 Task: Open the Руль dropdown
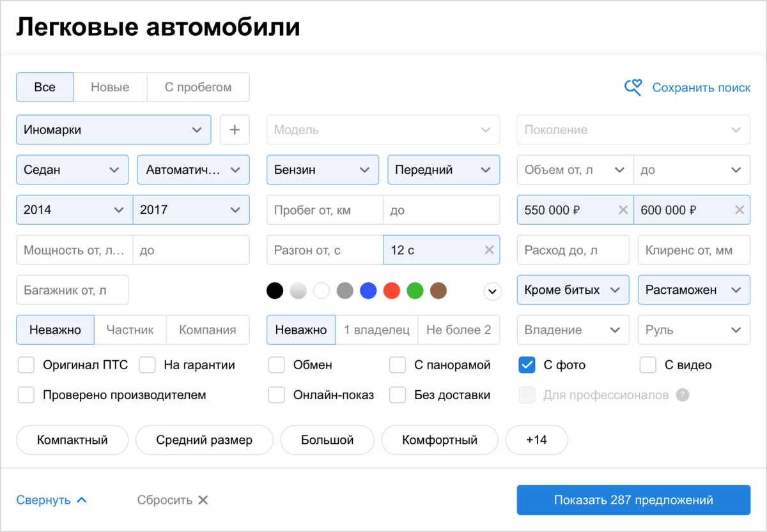click(694, 330)
